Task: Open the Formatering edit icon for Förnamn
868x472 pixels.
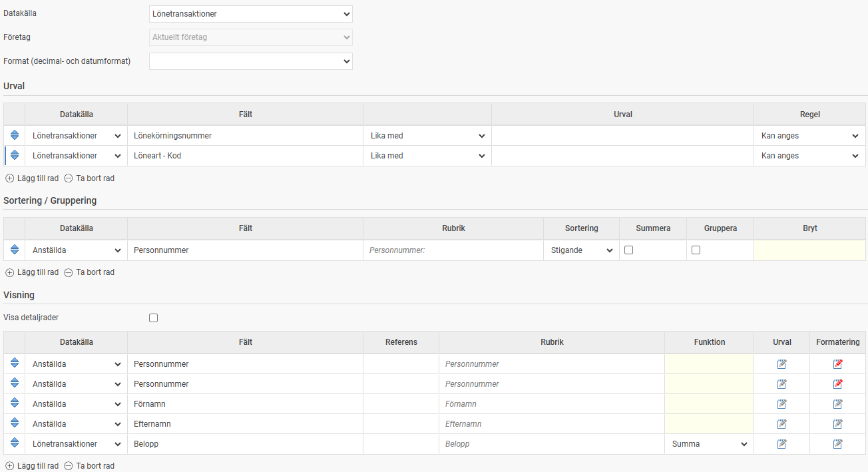Action: tap(837, 404)
